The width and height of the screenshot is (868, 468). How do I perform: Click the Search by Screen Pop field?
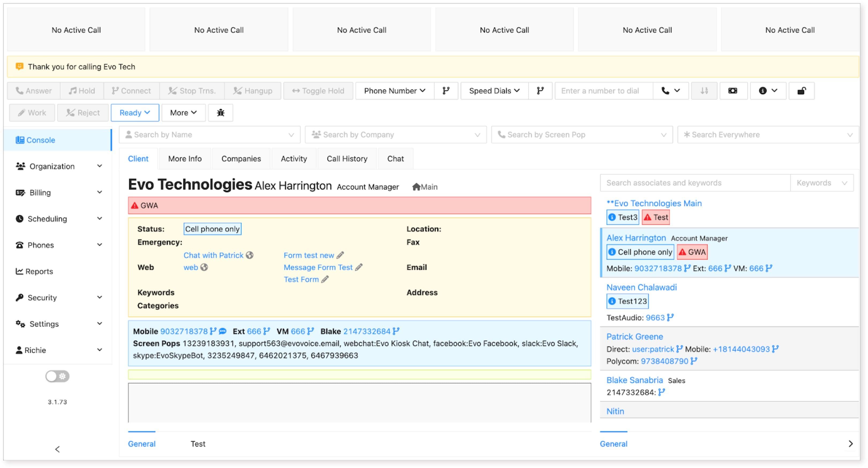tap(582, 135)
